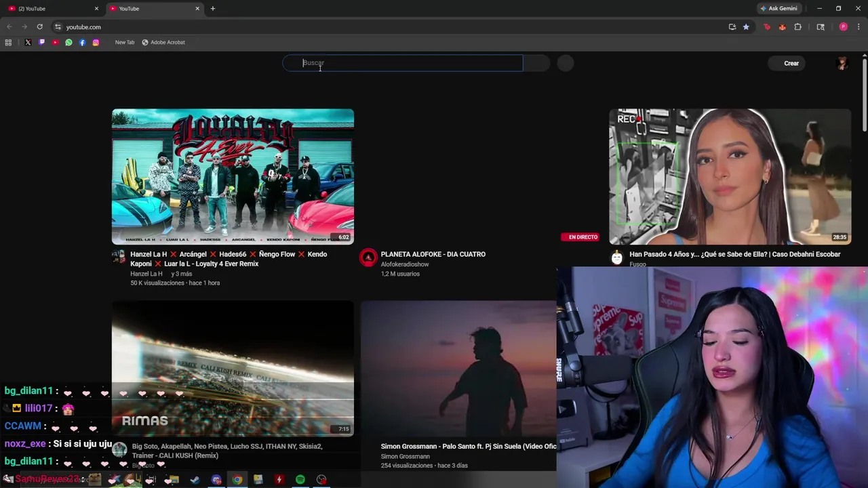Screen dimensions: 868x488
Task: Open Chrome's three-dot menu
Action: pyautogui.click(x=859, y=27)
